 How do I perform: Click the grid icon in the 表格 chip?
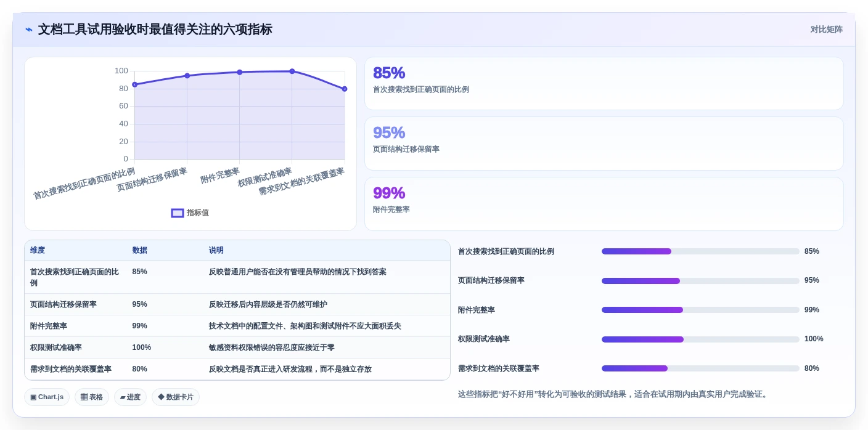click(x=84, y=397)
